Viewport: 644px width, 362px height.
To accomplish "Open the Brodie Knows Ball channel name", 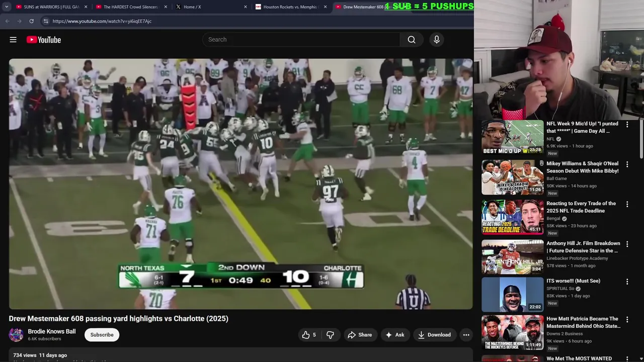I will pyautogui.click(x=52, y=331).
